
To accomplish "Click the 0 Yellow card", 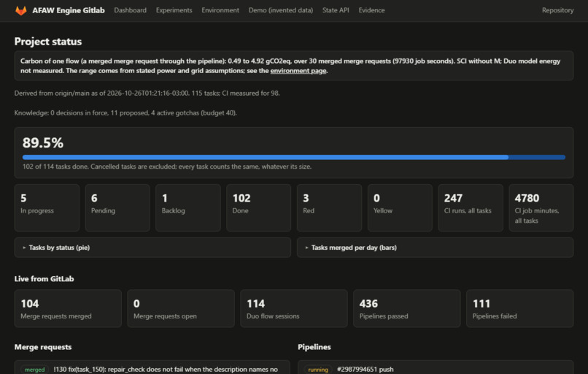I will point(400,207).
